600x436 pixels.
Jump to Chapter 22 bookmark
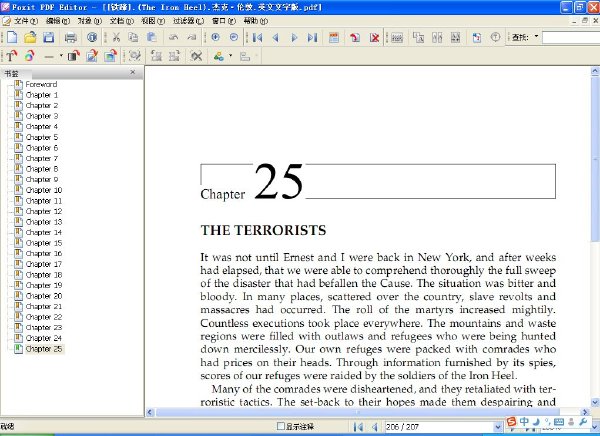pyautogui.click(x=44, y=317)
